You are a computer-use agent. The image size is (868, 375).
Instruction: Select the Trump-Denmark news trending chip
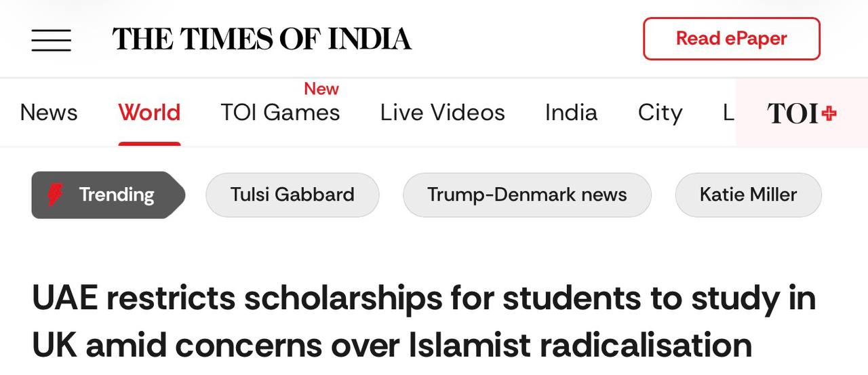click(x=527, y=195)
